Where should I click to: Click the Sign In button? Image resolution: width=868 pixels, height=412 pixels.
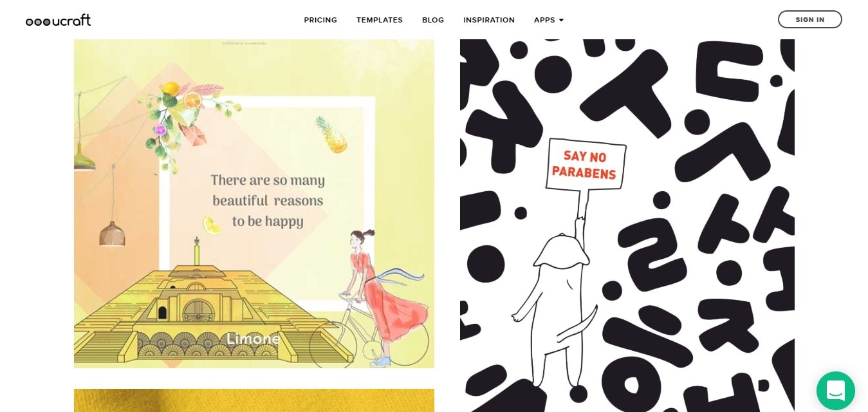(809, 19)
